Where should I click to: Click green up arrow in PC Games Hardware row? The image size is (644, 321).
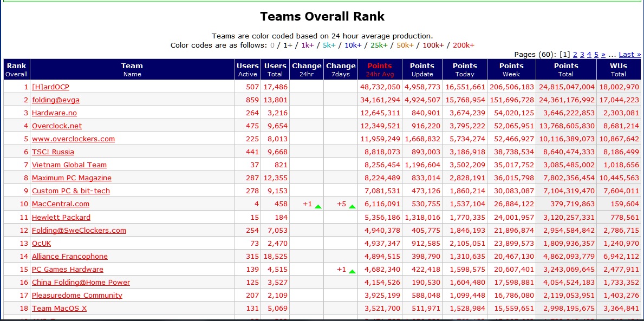tap(352, 272)
